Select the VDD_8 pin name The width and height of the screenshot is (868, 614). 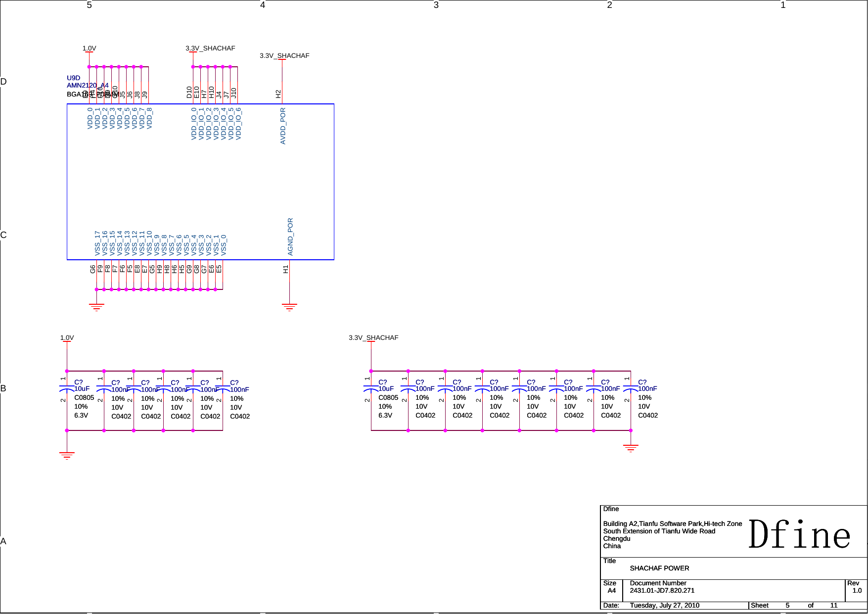click(x=149, y=118)
